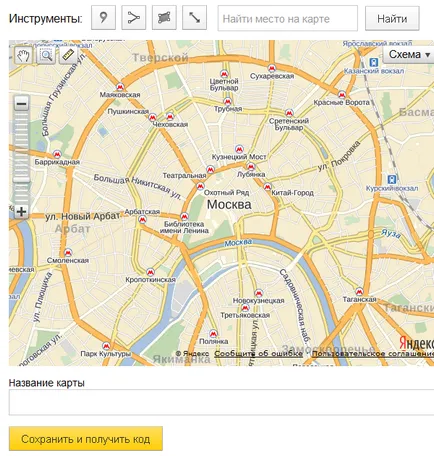The width and height of the screenshot is (434, 456).
Task: Click Сохранить и получить код button
Action: [x=86, y=439]
